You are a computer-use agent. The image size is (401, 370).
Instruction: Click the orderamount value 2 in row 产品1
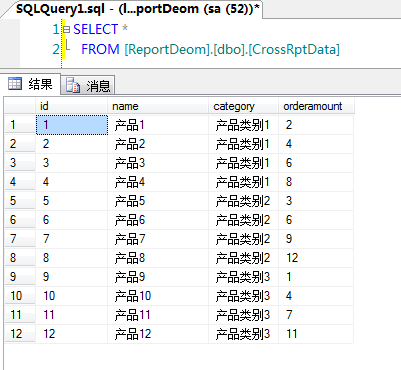[x=316, y=125]
